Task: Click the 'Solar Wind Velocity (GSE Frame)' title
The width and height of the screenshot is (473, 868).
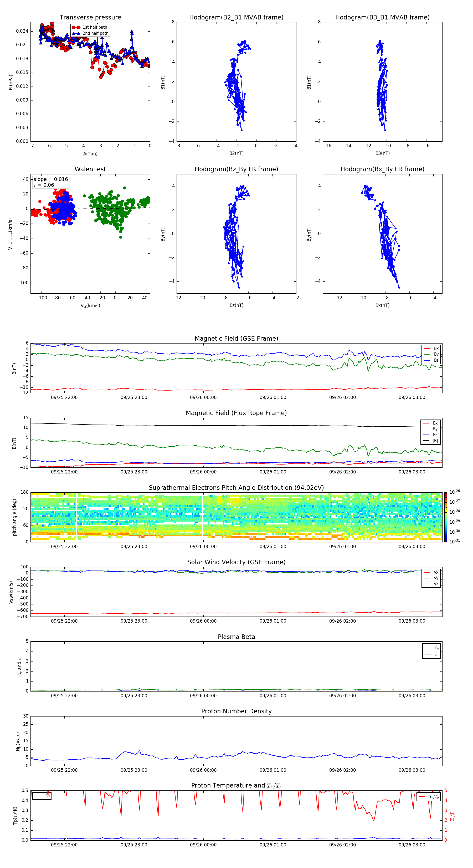Action: pyautogui.click(x=236, y=562)
